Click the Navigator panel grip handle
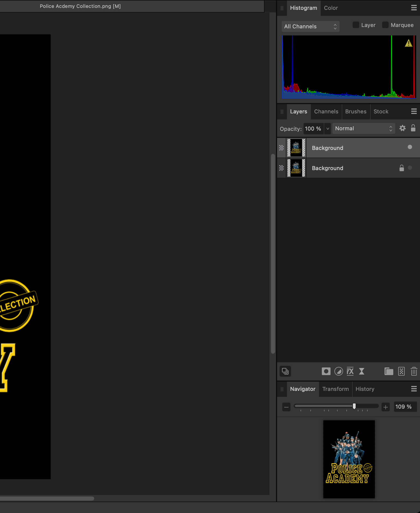 pyautogui.click(x=282, y=389)
